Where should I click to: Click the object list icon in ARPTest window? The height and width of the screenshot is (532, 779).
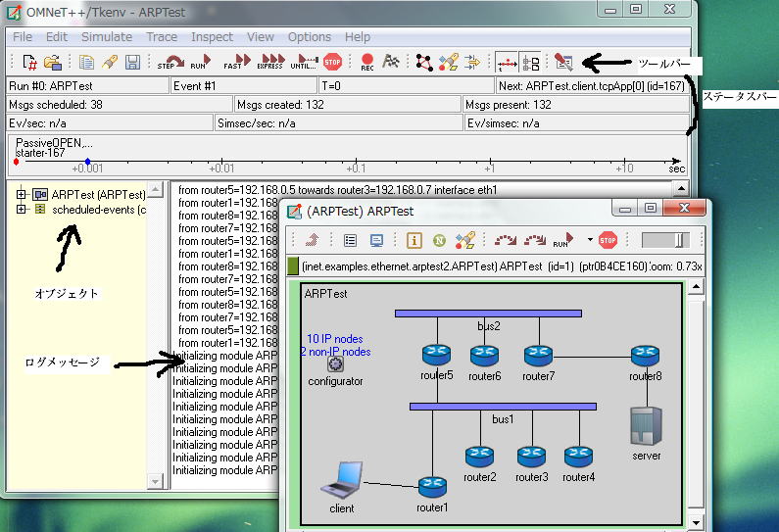[350, 240]
